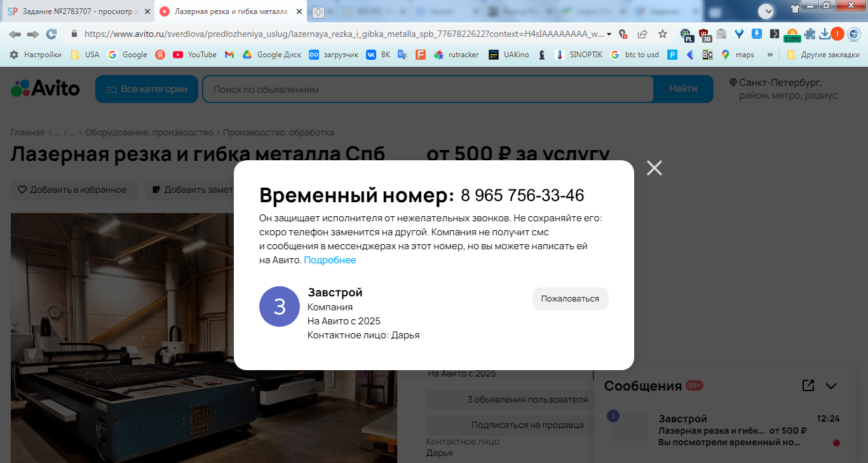Click the orange profile avatar icon

pos(837,34)
